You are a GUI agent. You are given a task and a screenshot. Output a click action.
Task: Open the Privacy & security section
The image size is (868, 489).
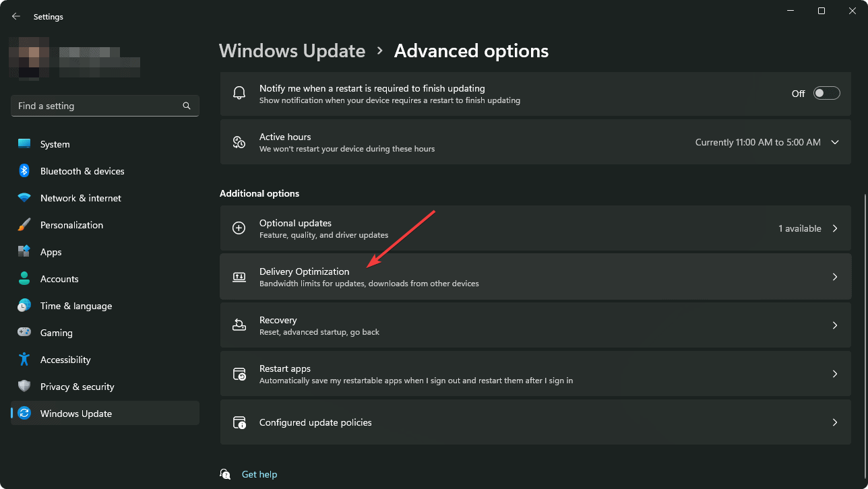(x=76, y=386)
